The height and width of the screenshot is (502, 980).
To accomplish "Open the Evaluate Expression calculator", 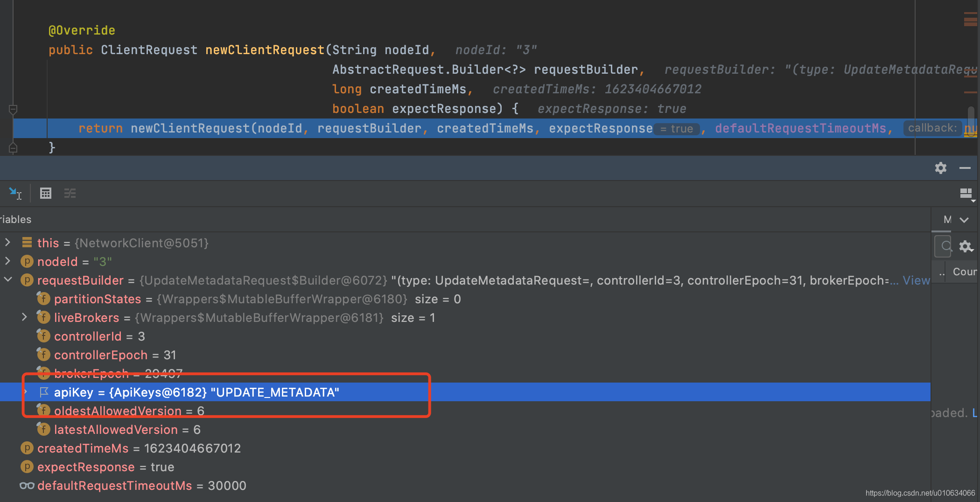I will coord(46,193).
